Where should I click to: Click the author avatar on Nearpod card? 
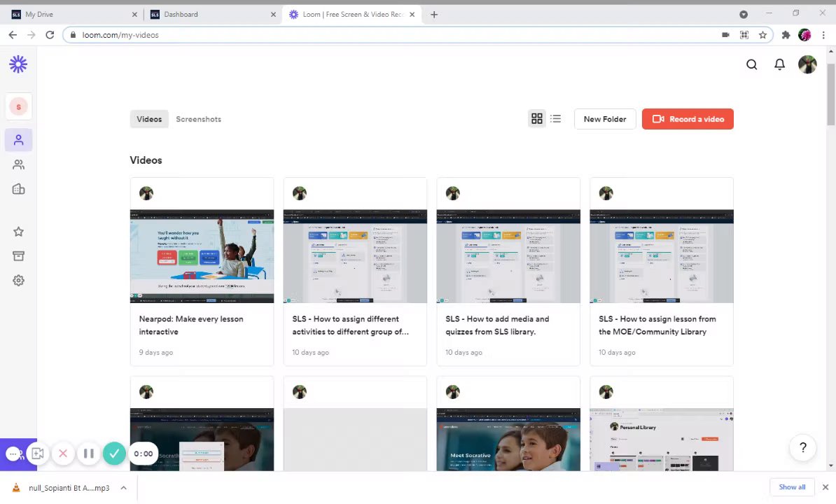pos(146,193)
